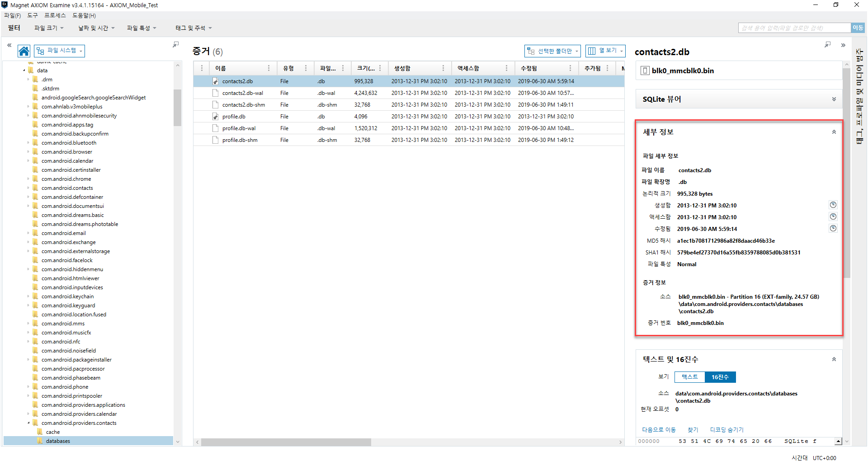Collapse the right details panel chevron
The width and height of the screenshot is (868, 470).
click(843, 45)
